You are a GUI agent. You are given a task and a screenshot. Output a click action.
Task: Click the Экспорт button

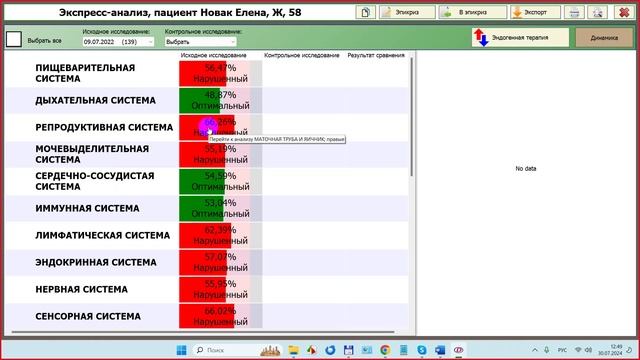[535, 12]
